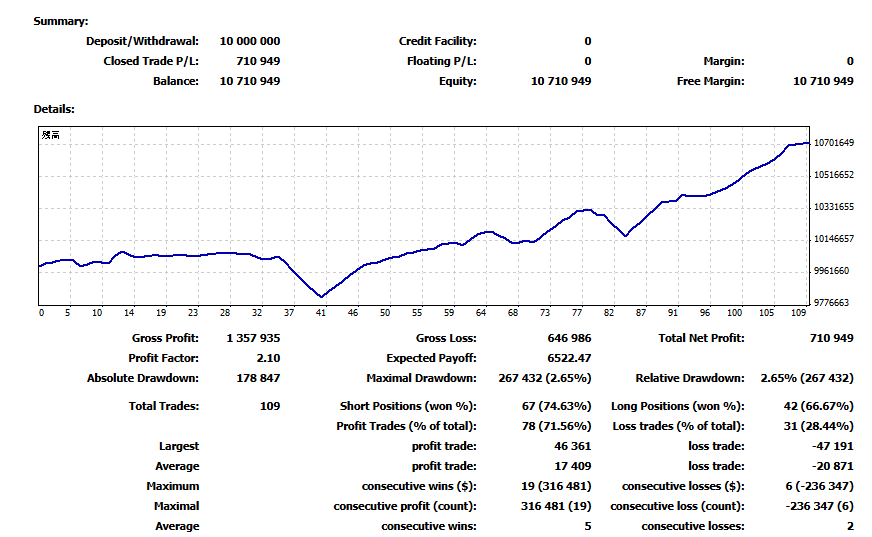Click the x-axis tick labeled 41
This screenshot has width=872, height=537.
tap(321, 312)
